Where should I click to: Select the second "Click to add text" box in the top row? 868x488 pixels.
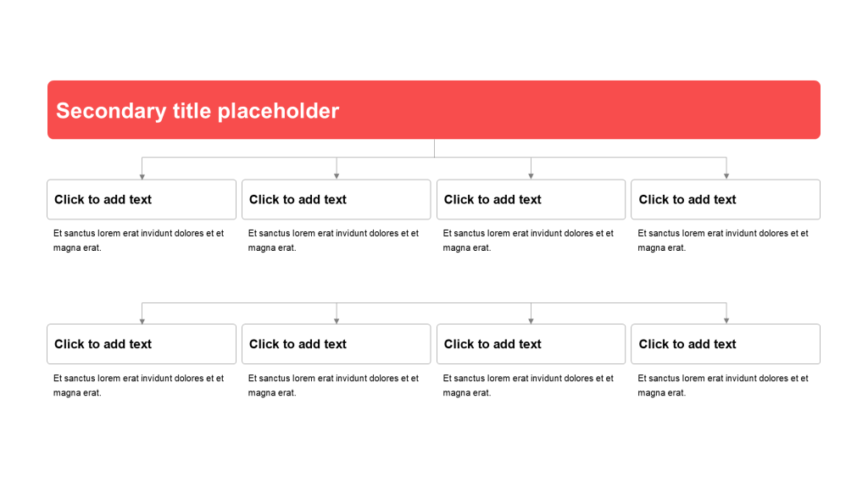point(337,200)
